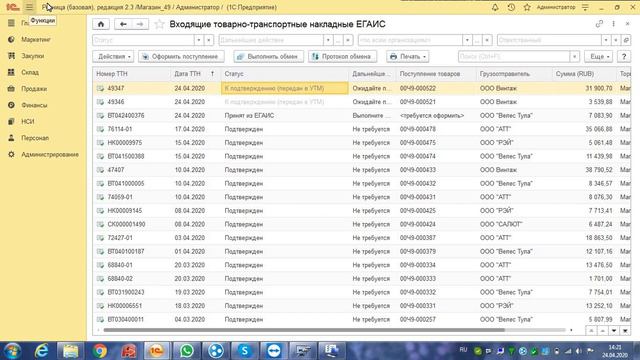Open НСИ section
This screenshot has height=360, width=640.
28,121
